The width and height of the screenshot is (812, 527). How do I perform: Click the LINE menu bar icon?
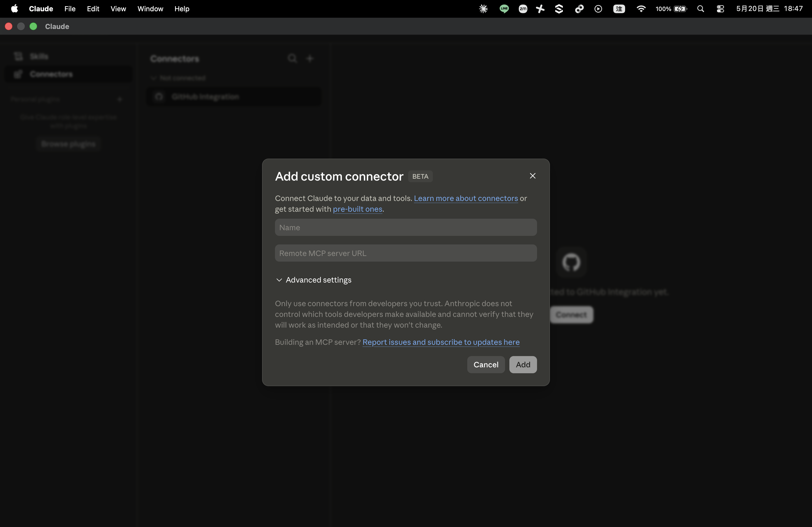click(504, 9)
